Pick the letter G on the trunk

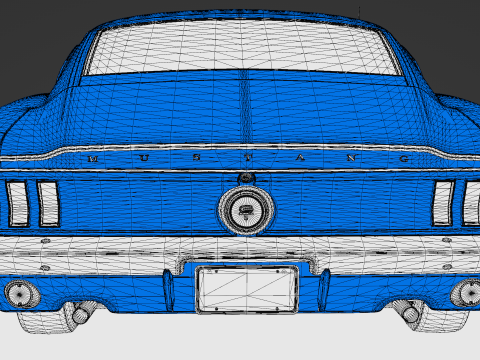404,159
